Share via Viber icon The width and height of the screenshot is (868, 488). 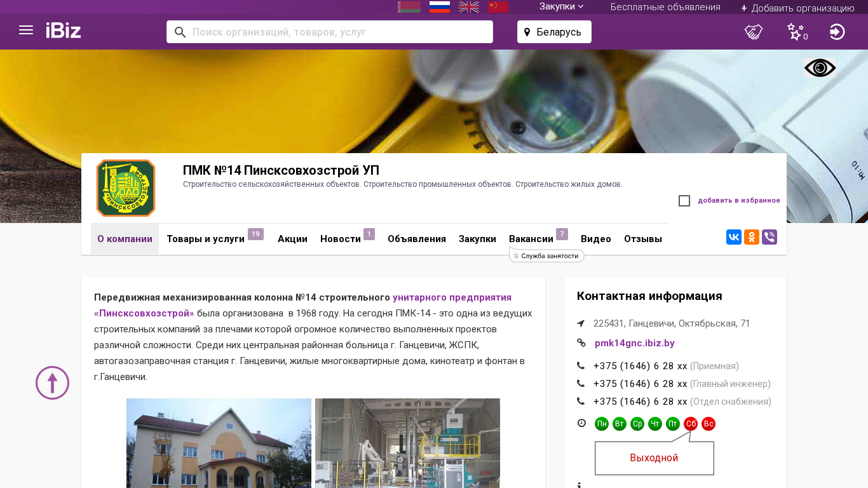(x=770, y=237)
